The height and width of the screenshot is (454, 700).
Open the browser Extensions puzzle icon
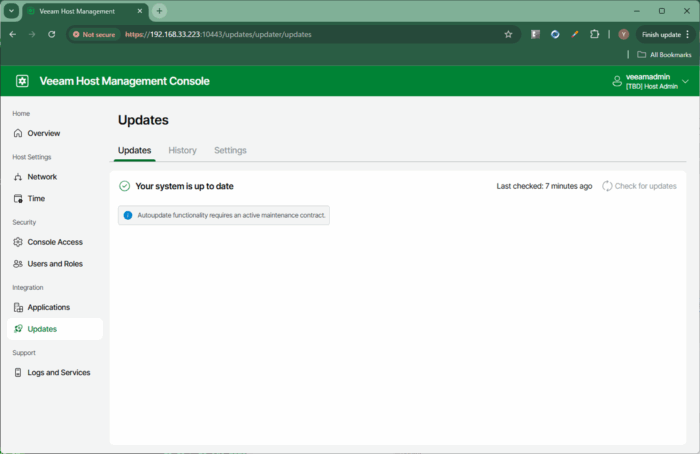coord(594,34)
